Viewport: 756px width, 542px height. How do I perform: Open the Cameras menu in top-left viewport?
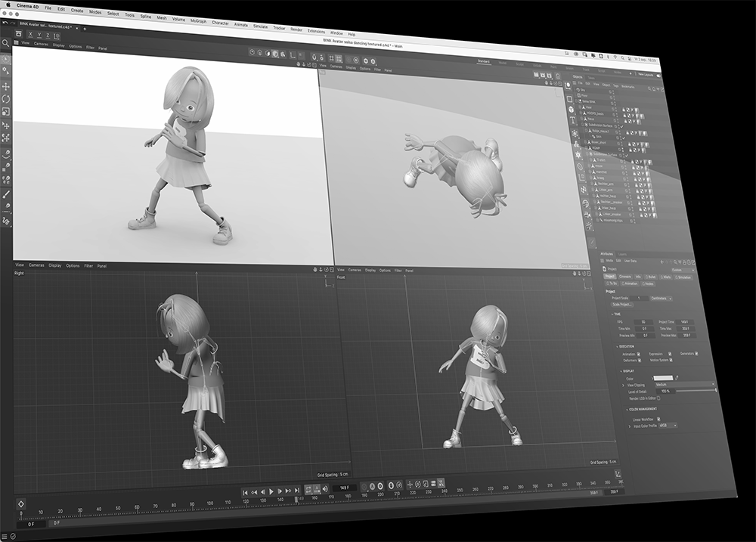(x=41, y=44)
